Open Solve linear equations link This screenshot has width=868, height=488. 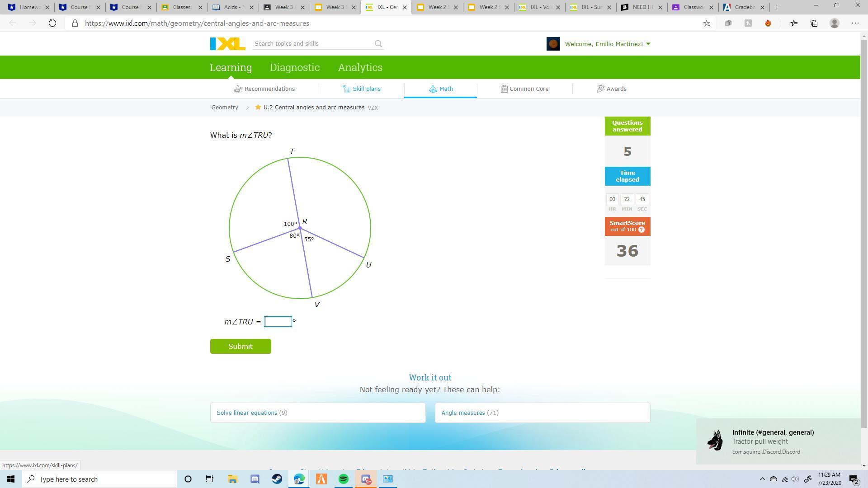pos(247,413)
